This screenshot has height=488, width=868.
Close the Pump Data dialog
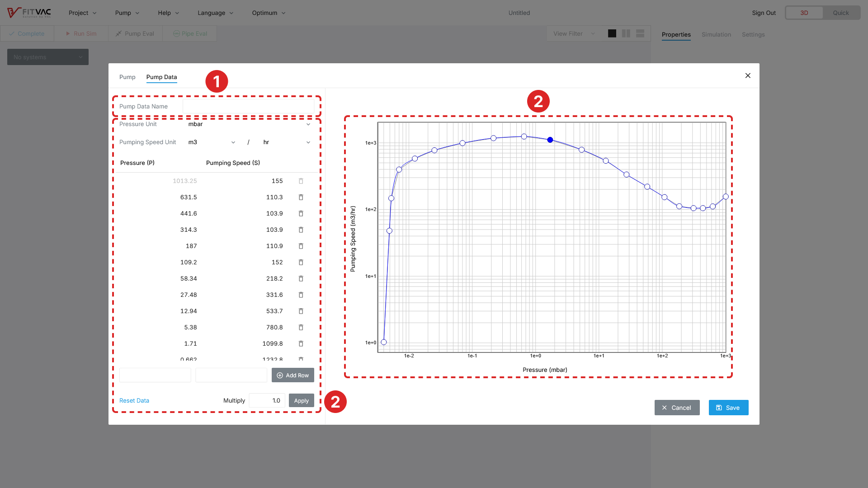pyautogui.click(x=748, y=75)
